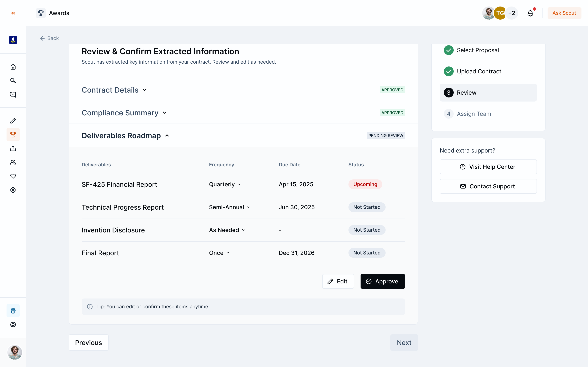This screenshot has height=367, width=588.
Task: Click the Upcoming status pill
Action: [x=365, y=184]
